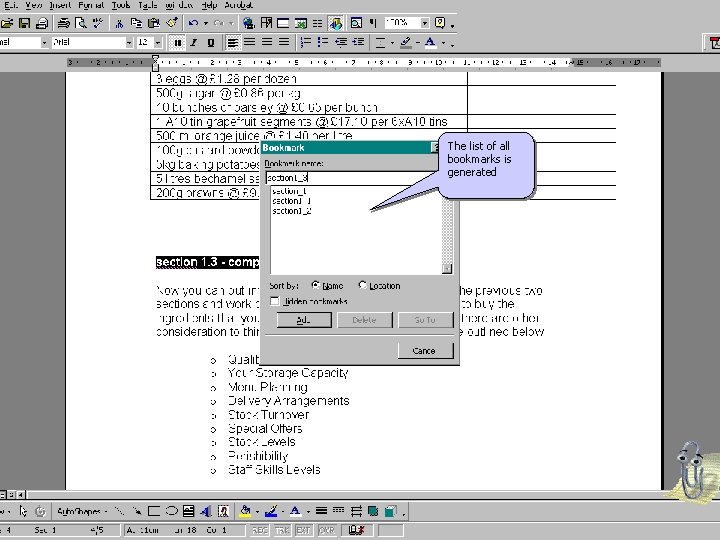The width and height of the screenshot is (720, 540).
Task: Click the Insert Table icon
Action: pos(283,22)
